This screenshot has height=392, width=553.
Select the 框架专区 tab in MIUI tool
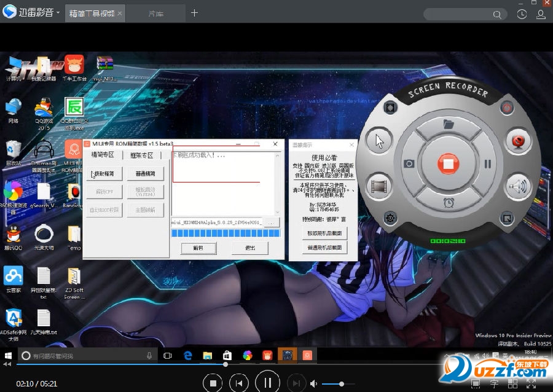coord(142,155)
